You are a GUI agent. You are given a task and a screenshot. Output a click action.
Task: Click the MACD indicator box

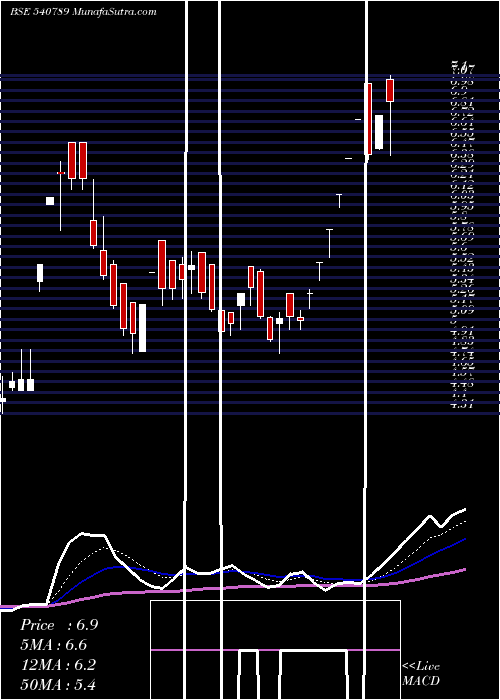275,650
